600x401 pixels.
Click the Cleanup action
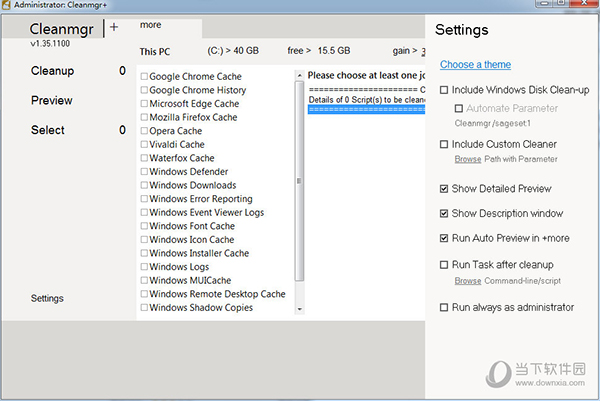click(52, 71)
